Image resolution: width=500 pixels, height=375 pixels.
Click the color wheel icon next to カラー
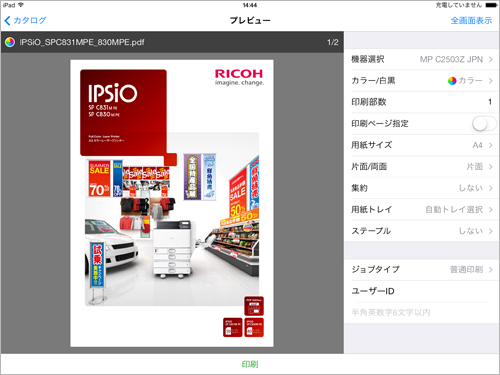pos(452,81)
